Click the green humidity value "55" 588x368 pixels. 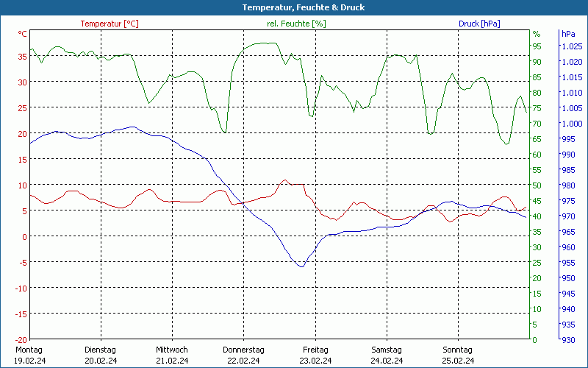pyautogui.click(x=537, y=170)
